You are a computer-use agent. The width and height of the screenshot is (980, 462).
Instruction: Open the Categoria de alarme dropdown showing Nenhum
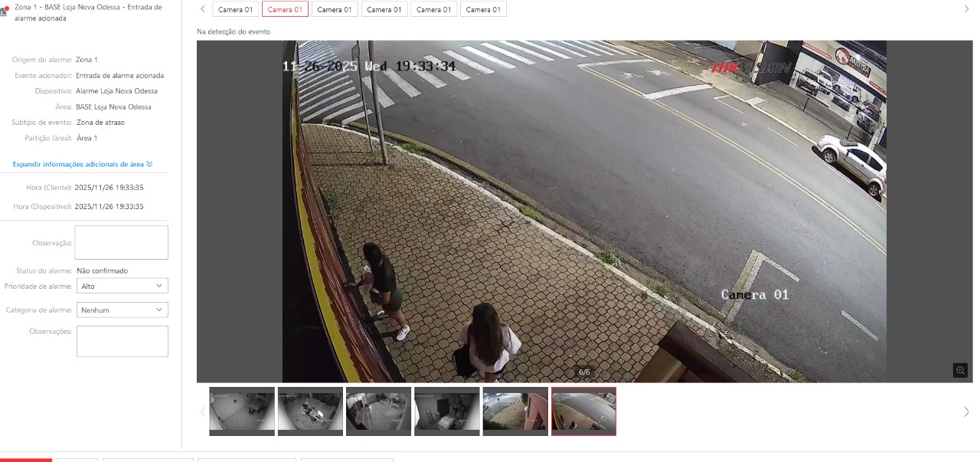pyautogui.click(x=122, y=310)
